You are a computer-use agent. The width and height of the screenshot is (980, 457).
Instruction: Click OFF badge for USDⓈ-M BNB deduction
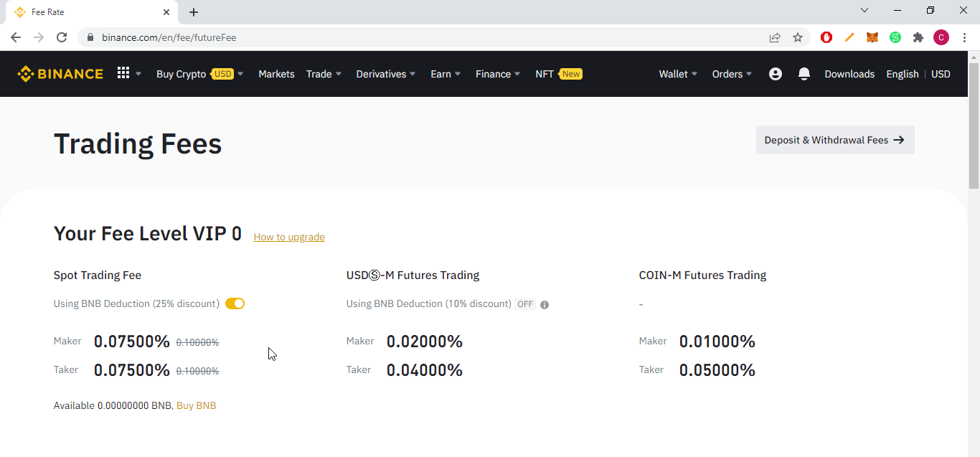525,304
